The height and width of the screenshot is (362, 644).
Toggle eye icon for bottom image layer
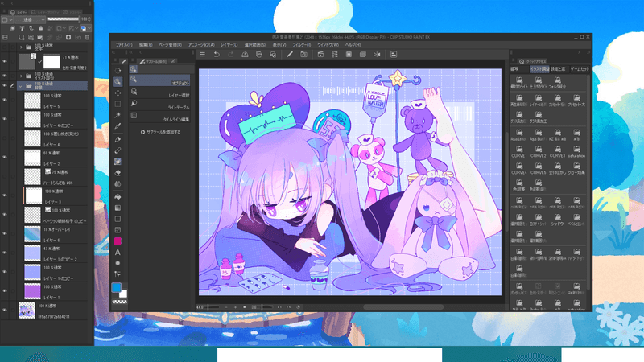pyautogui.click(x=5, y=310)
